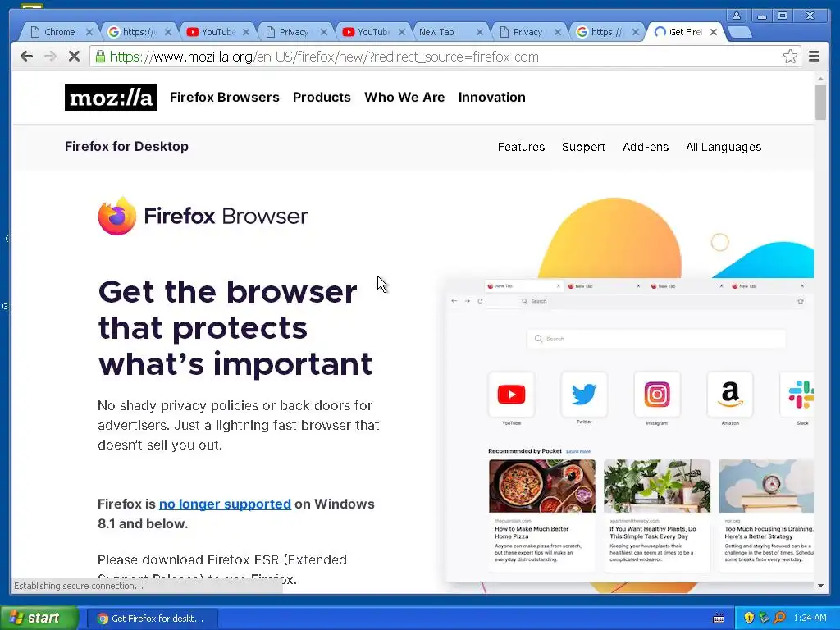Click the Get the browser headline text
The image size is (840, 630).
[x=235, y=328]
